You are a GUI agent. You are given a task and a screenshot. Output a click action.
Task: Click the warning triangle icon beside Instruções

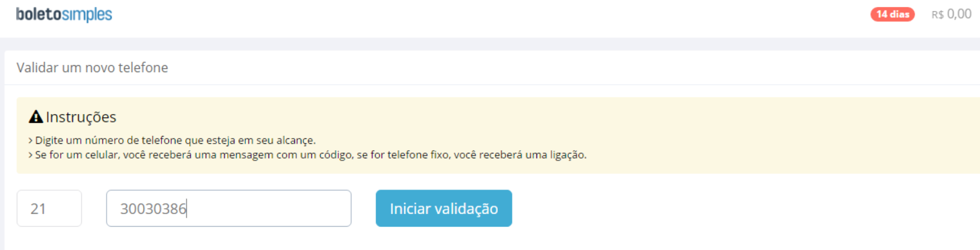pos(36,117)
